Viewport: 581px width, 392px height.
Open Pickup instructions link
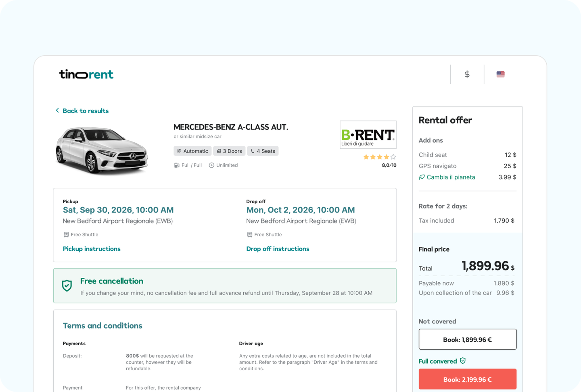[x=92, y=249]
